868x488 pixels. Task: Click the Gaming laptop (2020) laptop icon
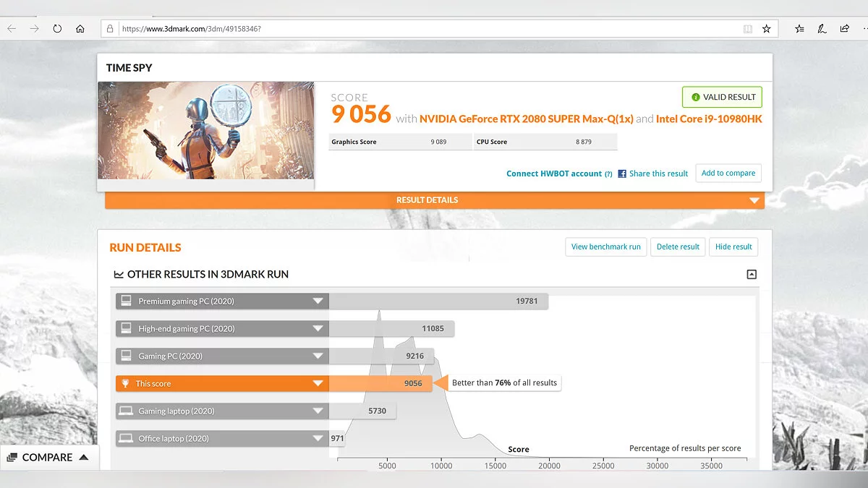126,411
